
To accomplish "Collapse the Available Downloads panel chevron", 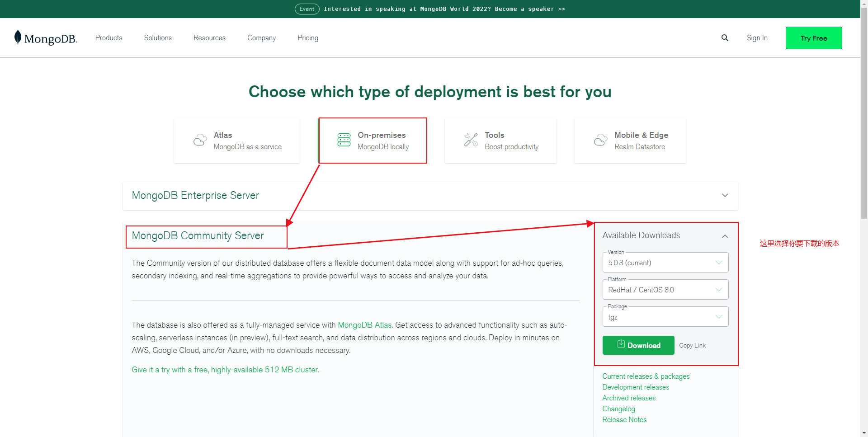I will [x=725, y=236].
